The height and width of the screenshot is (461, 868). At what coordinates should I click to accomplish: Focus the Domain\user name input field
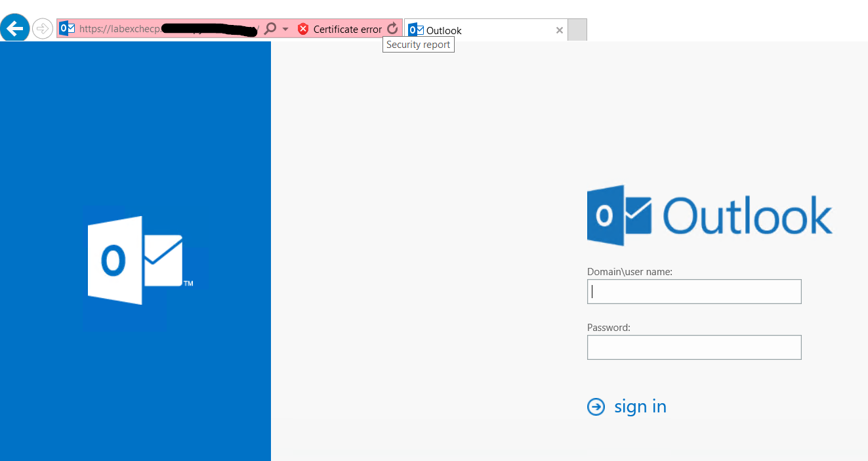(x=693, y=292)
